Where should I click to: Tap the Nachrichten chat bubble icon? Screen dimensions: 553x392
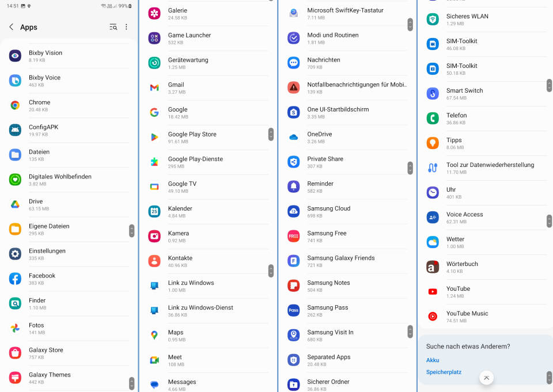pyautogui.click(x=293, y=63)
